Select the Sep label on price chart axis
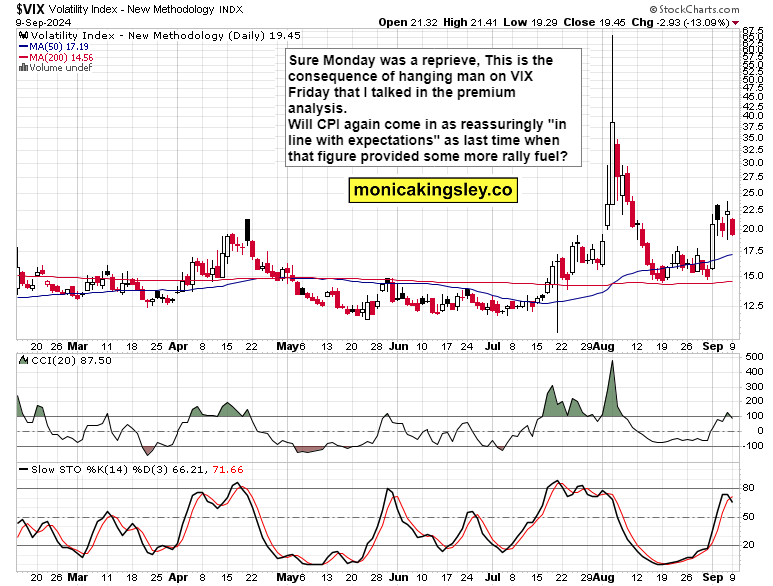This screenshot has width=773, height=586. pos(712,346)
